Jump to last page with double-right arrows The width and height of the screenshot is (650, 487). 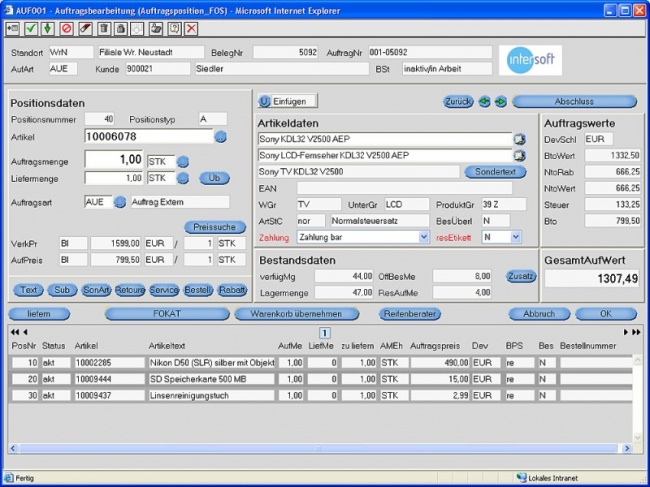636,332
